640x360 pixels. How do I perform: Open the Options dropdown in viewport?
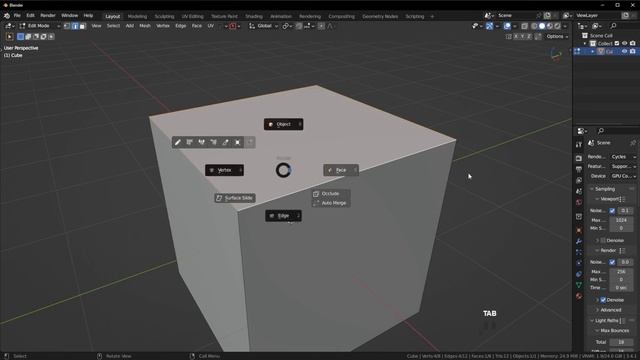click(557, 37)
